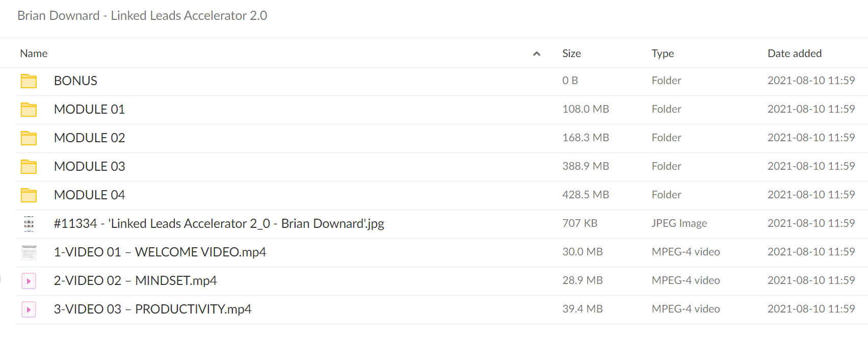Screen dimensions: 868x339
Task: Click the WELCOME VIDEO thumbnail icon
Action: pos(29,252)
